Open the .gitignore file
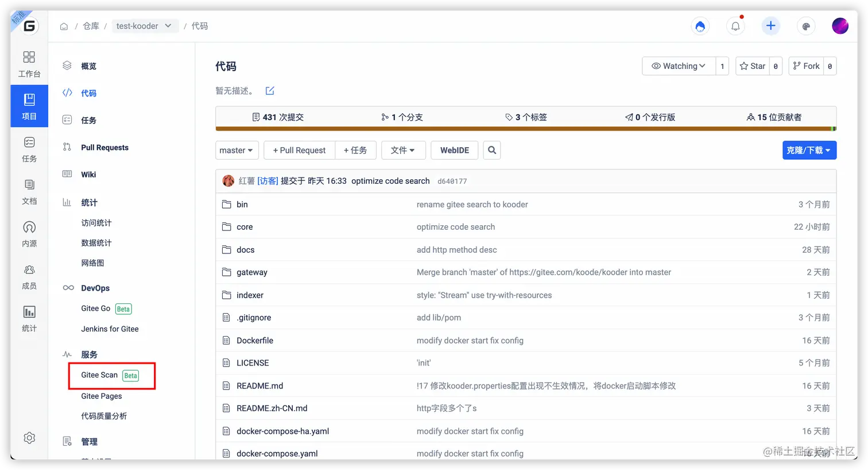The height and width of the screenshot is (470, 868). coord(254,318)
